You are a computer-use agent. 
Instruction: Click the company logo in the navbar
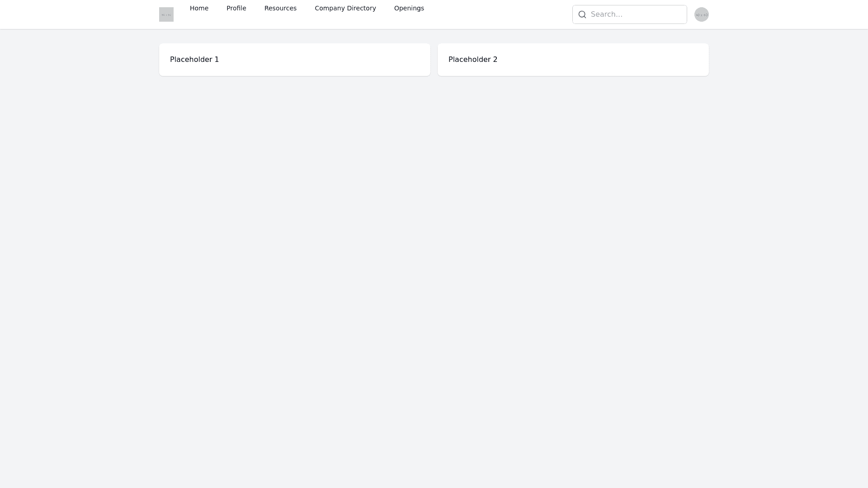click(x=166, y=14)
